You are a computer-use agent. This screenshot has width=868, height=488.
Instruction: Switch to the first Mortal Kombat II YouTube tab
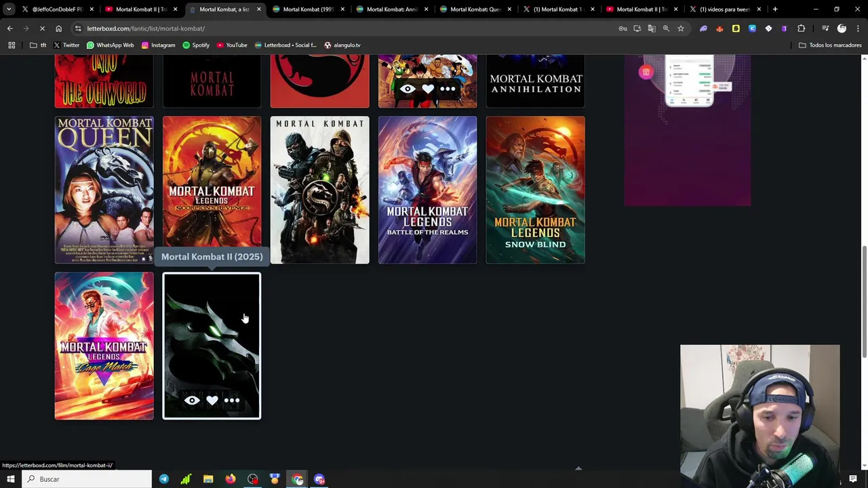point(140,9)
